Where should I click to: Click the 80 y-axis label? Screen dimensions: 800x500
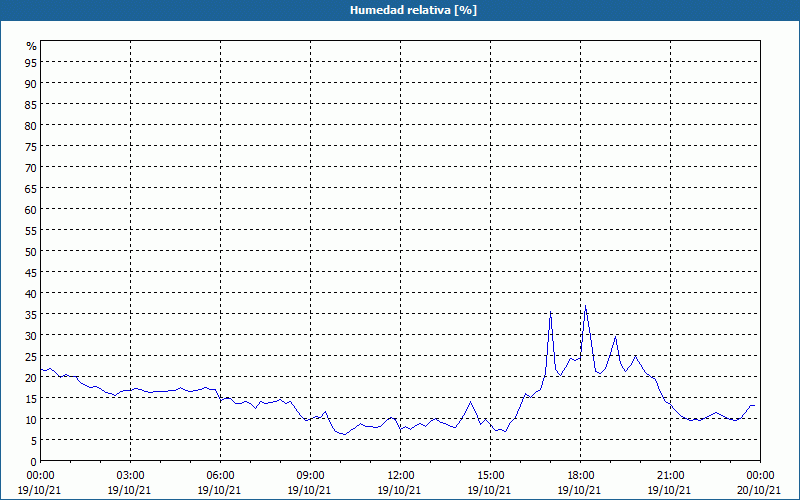[x=31, y=126]
